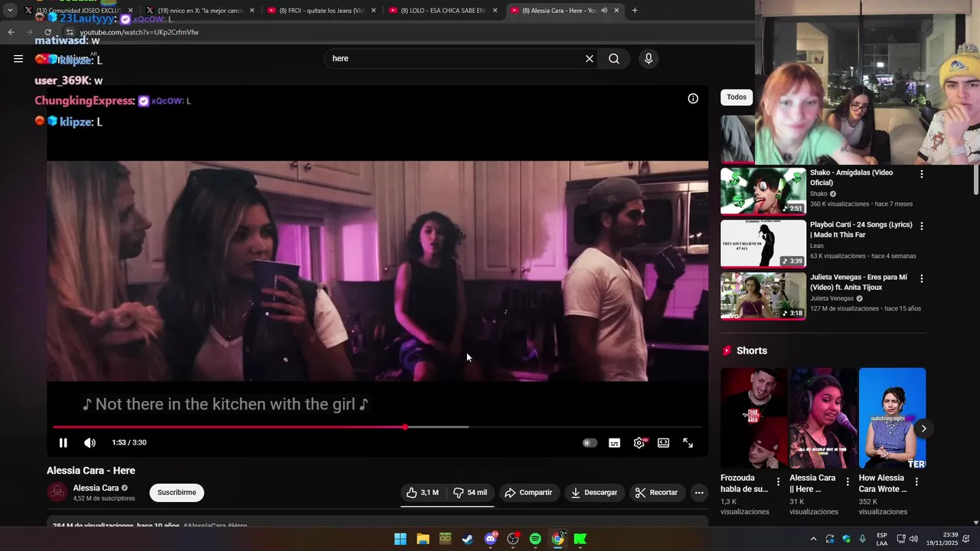The height and width of the screenshot is (551, 980).
Task: Click the Compartir share button
Action: coord(528,493)
